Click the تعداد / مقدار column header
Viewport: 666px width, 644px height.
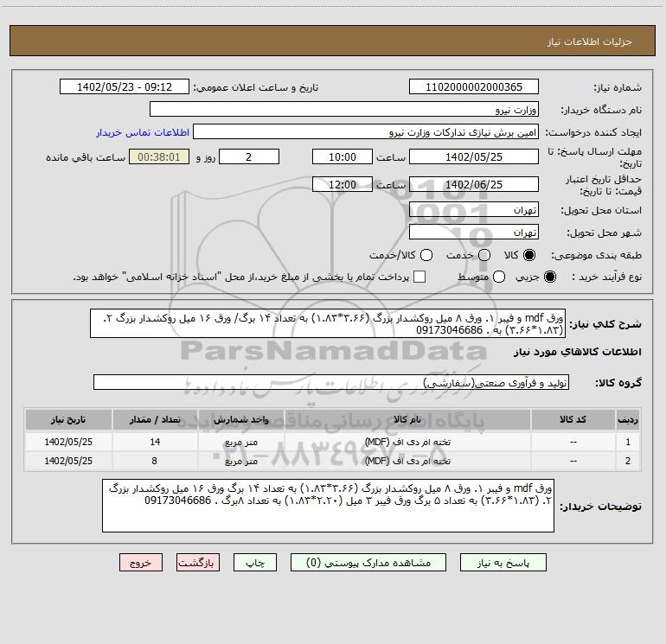tap(155, 420)
